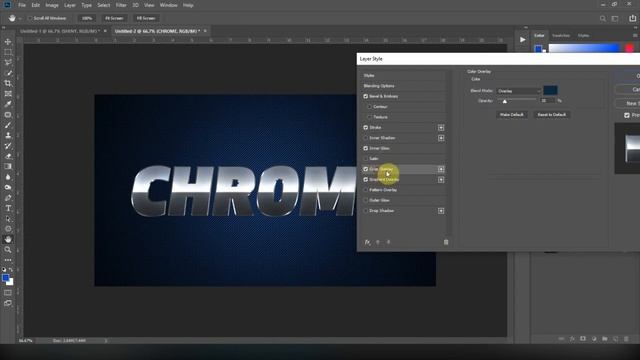Select the Zoom tool in toolbar
Screen dimensions: 640x360
point(8,250)
